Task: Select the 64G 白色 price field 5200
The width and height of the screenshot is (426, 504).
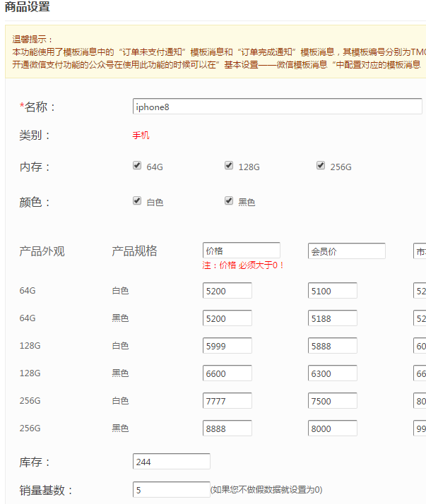Action: pyautogui.click(x=227, y=291)
